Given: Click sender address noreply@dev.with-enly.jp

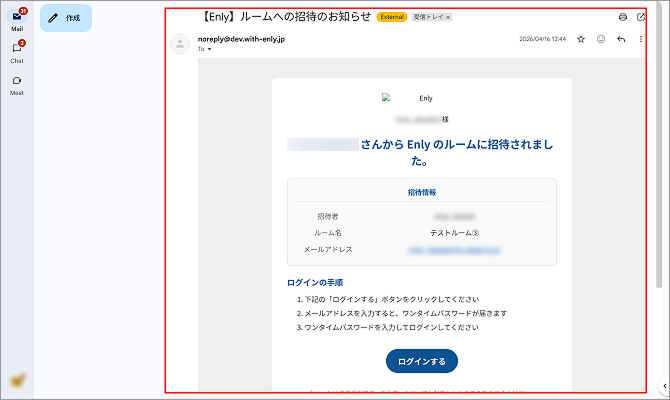Looking at the screenshot, I should [241, 39].
